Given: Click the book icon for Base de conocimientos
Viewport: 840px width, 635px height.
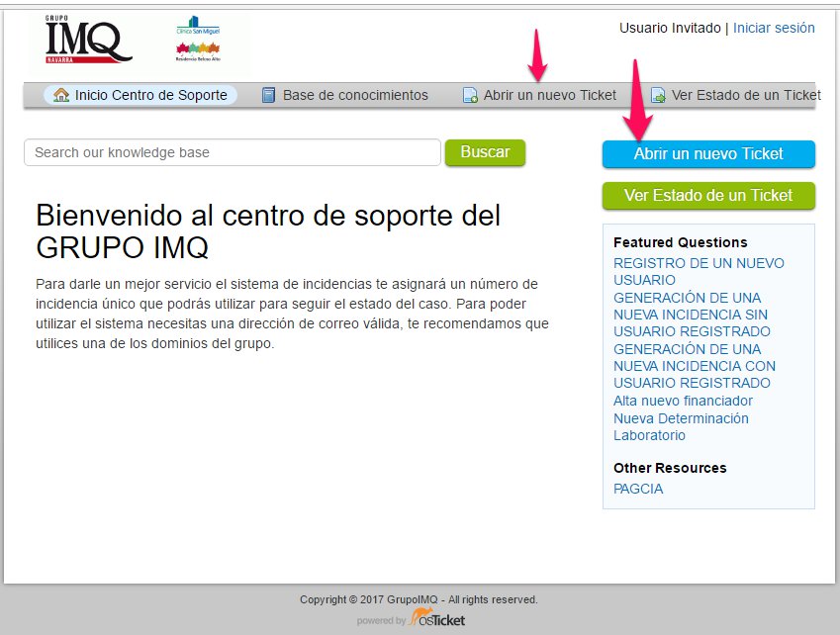Looking at the screenshot, I should 268,95.
